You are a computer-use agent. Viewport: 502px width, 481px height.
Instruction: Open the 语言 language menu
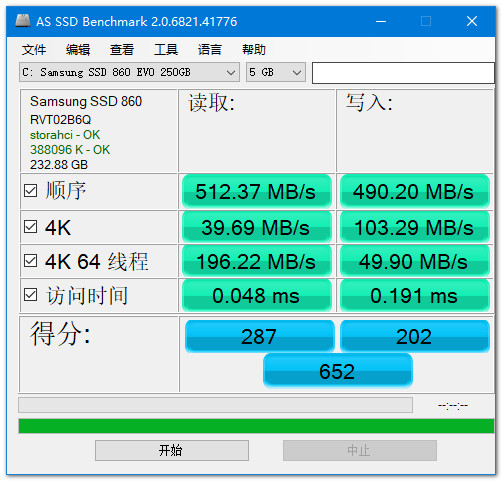pos(209,50)
